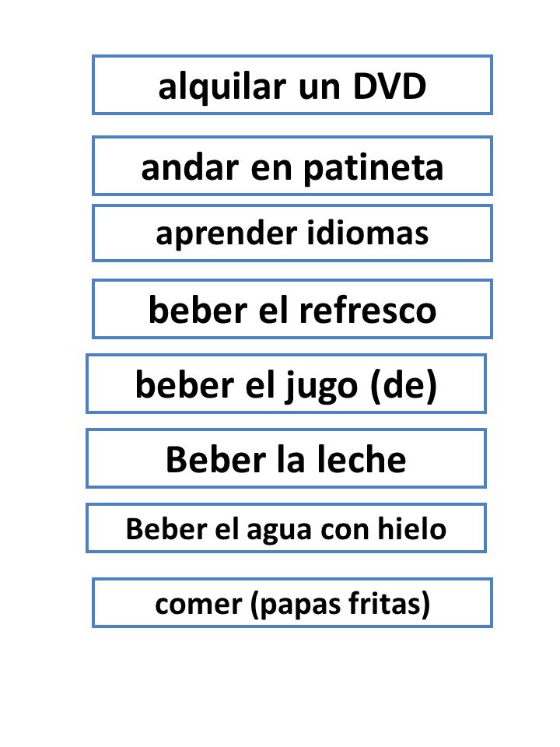Click the "beber el refresco" box
The image size is (560, 747).
tap(292, 309)
